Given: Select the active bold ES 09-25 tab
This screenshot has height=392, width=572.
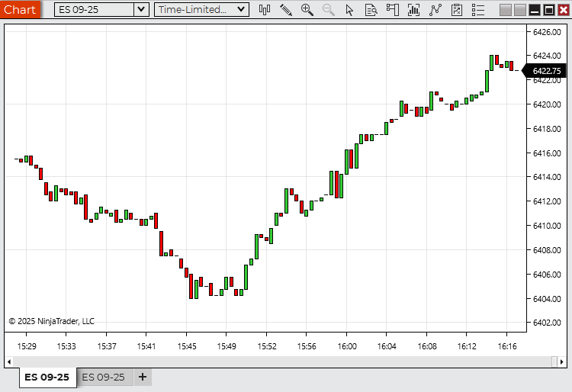Looking at the screenshot, I should pos(47,378).
